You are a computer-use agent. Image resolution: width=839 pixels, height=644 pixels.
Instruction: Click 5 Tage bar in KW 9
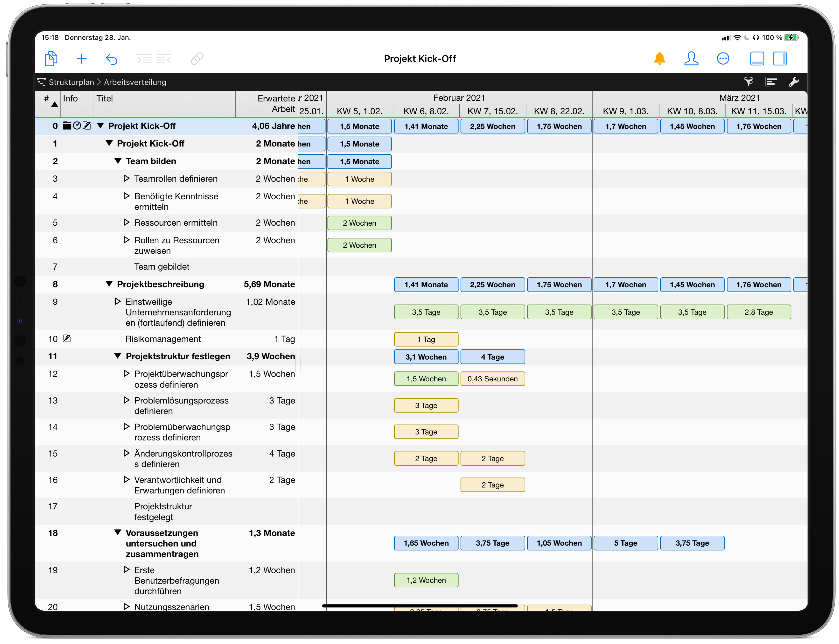(x=626, y=543)
